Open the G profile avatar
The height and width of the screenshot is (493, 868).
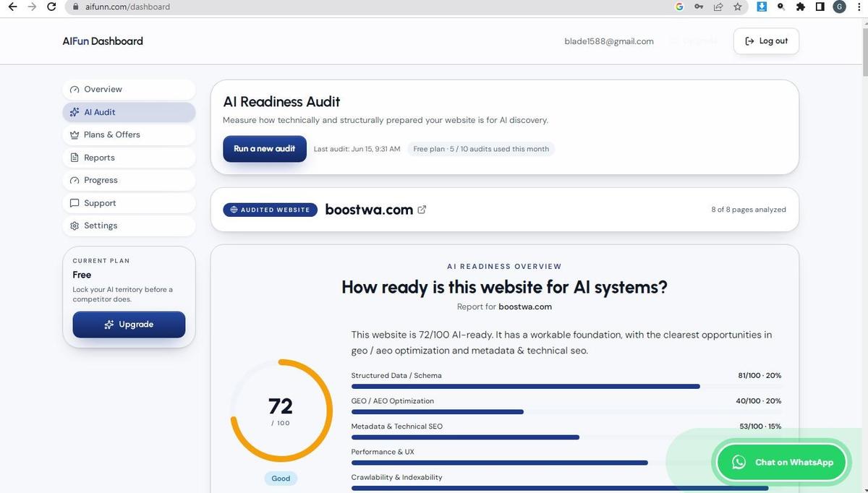pyautogui.click(x=840, y=7)
